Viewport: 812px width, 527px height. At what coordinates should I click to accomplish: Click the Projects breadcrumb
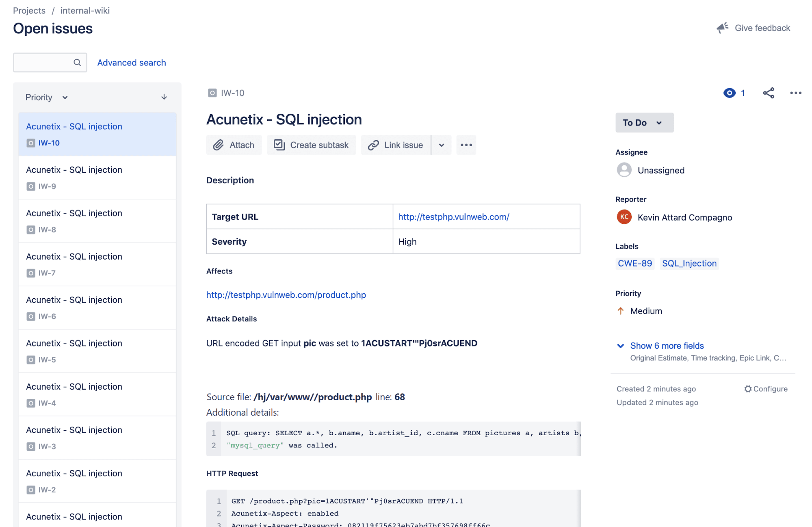point(29,11)
